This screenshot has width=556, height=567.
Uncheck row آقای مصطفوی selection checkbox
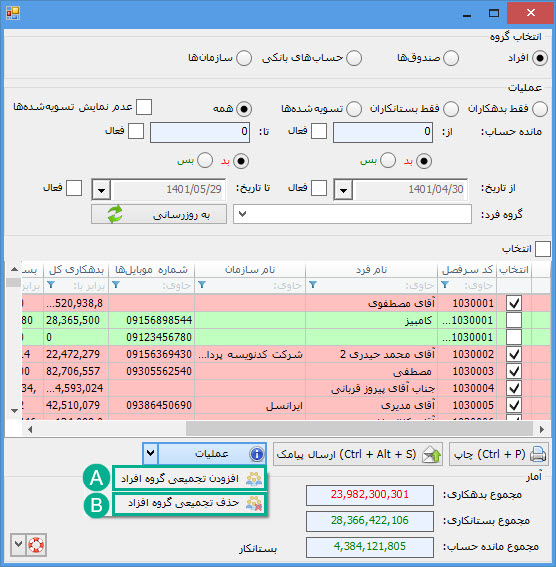tap(514, 303)
